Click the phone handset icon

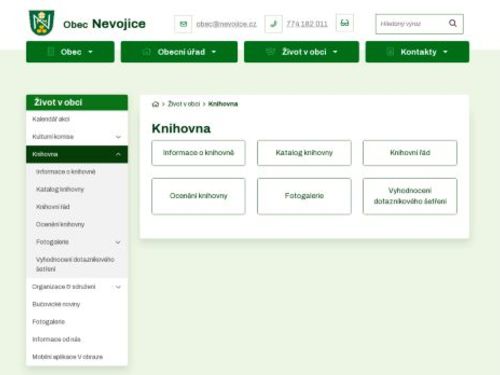(x=273, y=24)
